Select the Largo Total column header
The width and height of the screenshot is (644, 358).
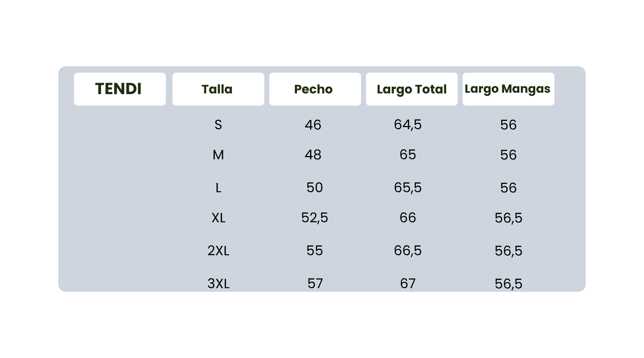(x=411, y=89)
